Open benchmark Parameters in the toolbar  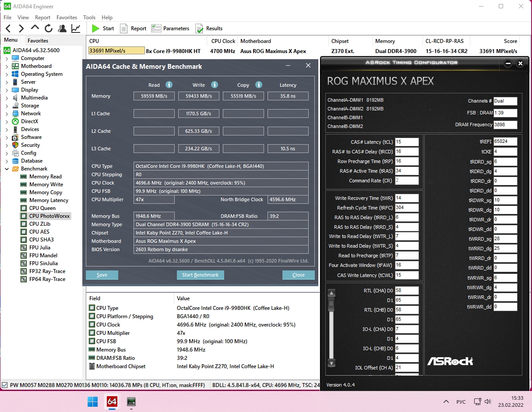tap(170, 28)
